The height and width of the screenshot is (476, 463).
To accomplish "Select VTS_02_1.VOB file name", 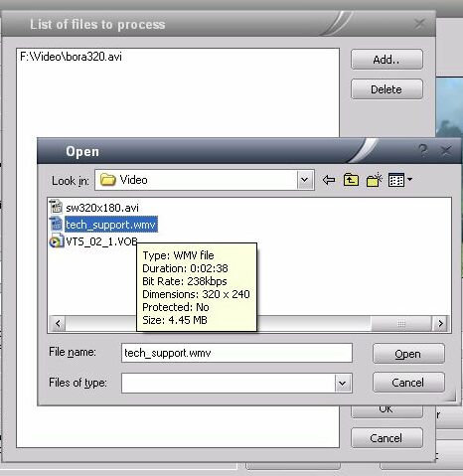I will click(x=101, y=241).
